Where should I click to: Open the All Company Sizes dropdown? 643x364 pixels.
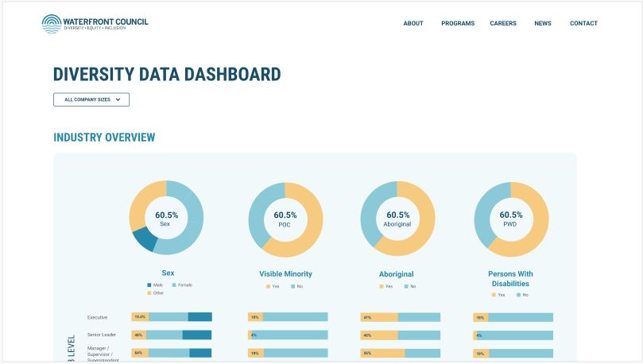(91, 99)
